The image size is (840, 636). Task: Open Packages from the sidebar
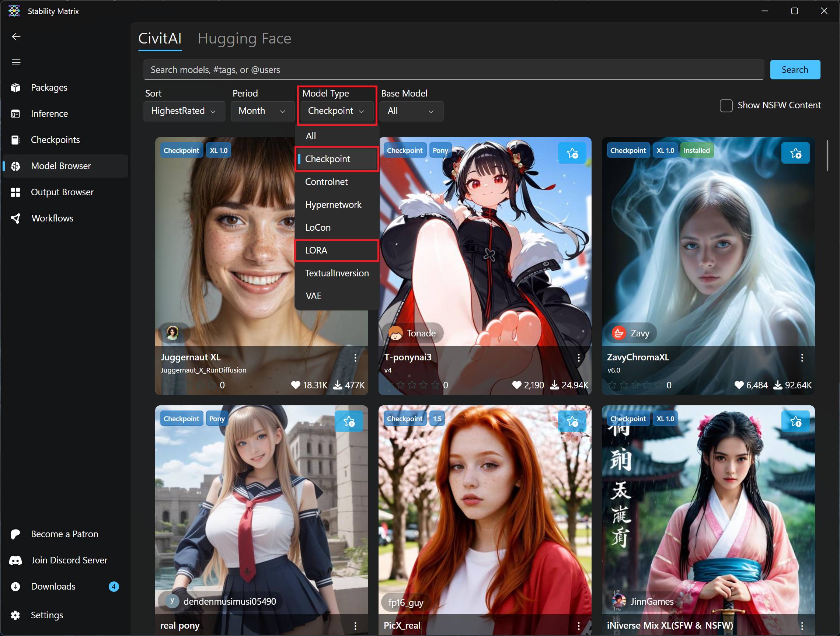click(x=49, y=88)
